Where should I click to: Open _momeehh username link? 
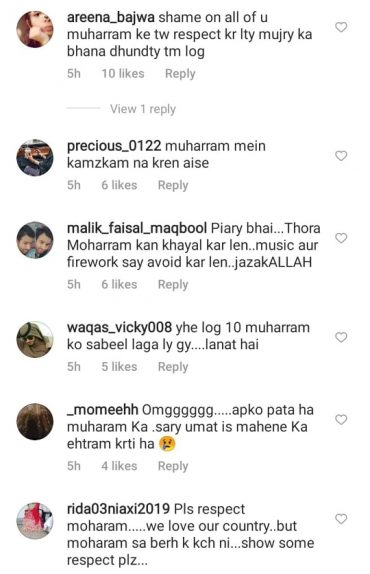tap(102, 410)
